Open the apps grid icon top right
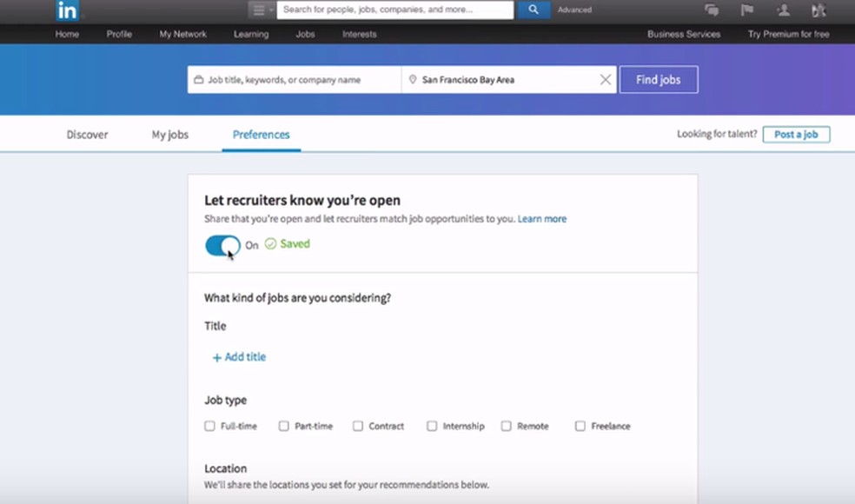The width and height of the screenshot is (855, 504). [818, 9]
